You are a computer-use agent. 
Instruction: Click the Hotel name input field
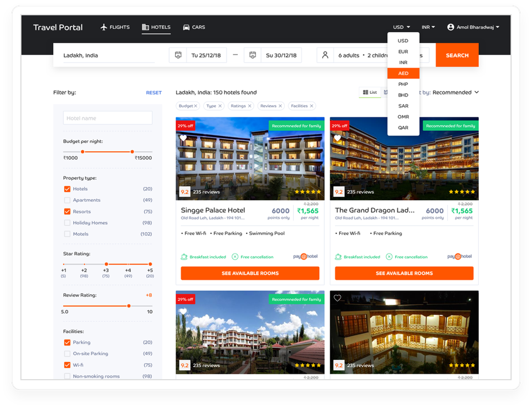(108, 118)
